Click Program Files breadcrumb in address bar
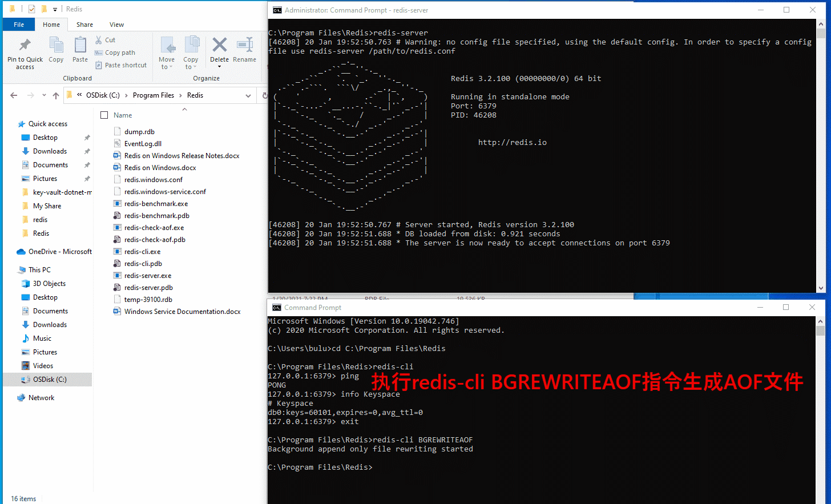The height and width of the screenshot is (504, 831). (154, 95)
